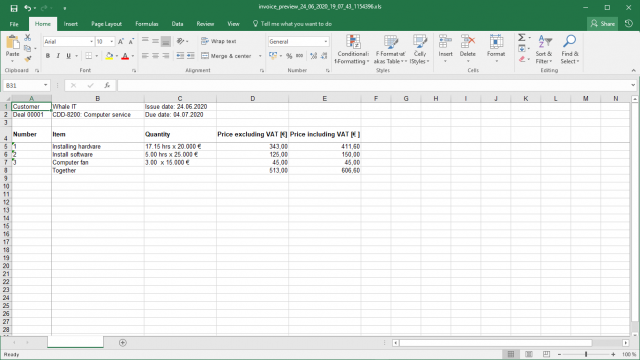The width and height of the screenshot is (640, 360).
Task: Switch to Page Break Preview
Action: pos(547,354)
